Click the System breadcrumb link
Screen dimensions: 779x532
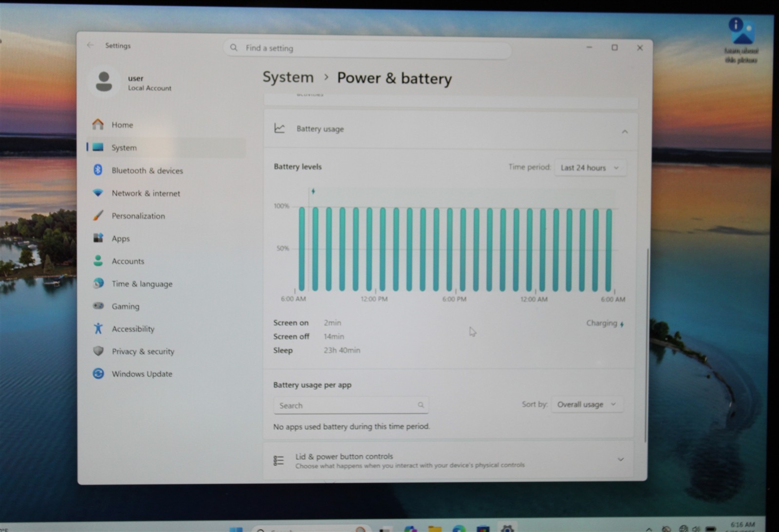(x=288, y=77)
